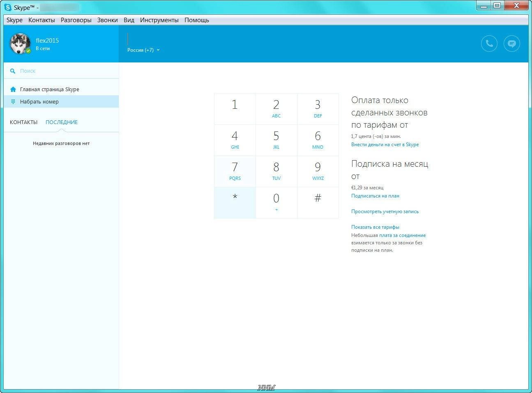Open the Skype menu
This screenshot has height=393, width=532.
(14, 20)
